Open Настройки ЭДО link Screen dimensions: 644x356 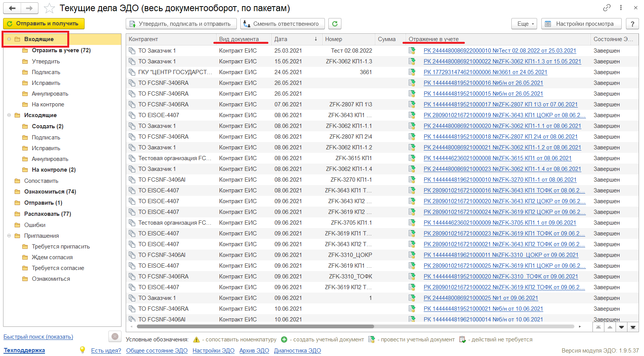tap(213, 351)
